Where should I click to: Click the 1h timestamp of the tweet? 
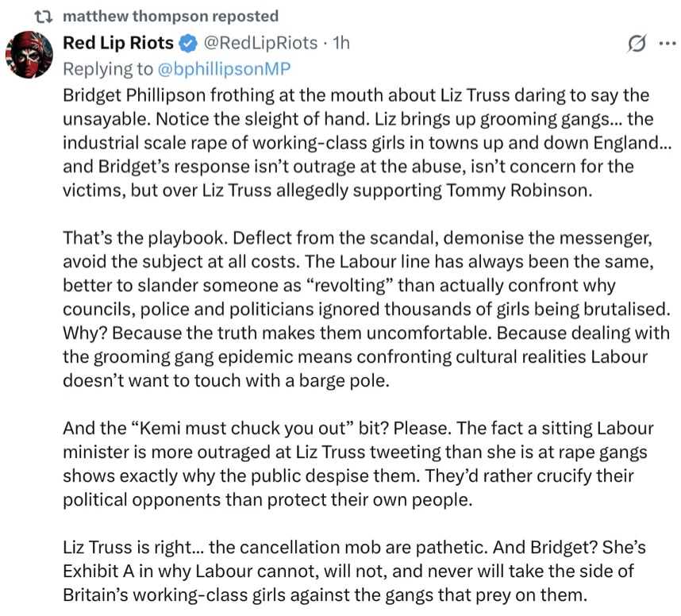341,43
